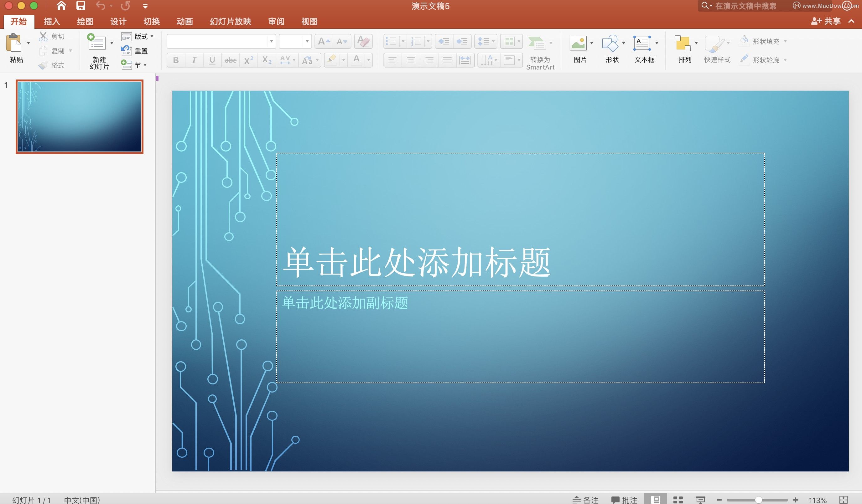Open the Slide Show (幻灯片放映) tab

(230, 22)
